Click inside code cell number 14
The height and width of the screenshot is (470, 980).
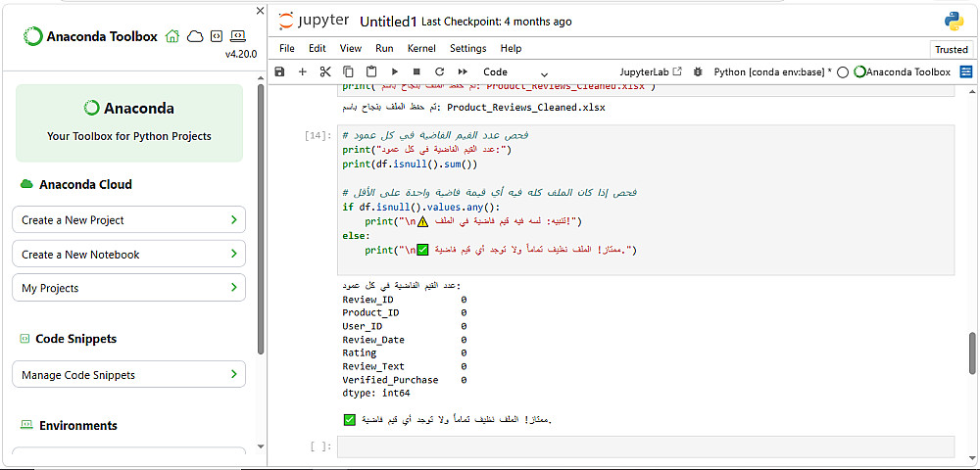(x=646, y=200)
